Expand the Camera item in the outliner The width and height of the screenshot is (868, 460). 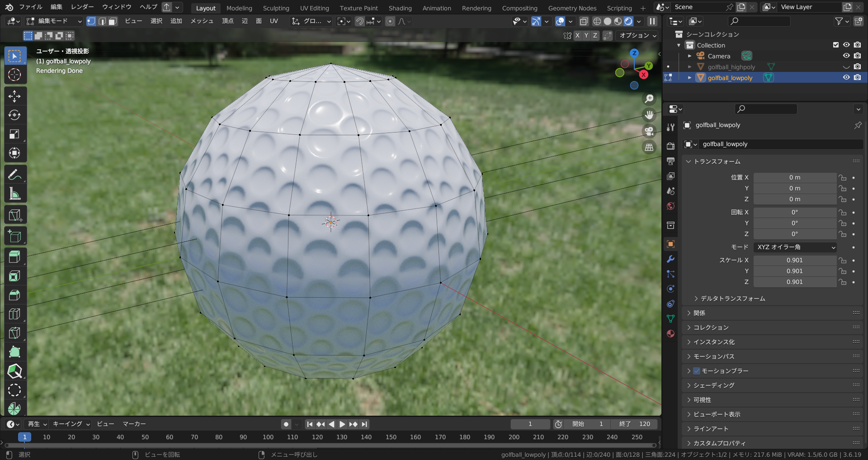click(x=689, y=56)
